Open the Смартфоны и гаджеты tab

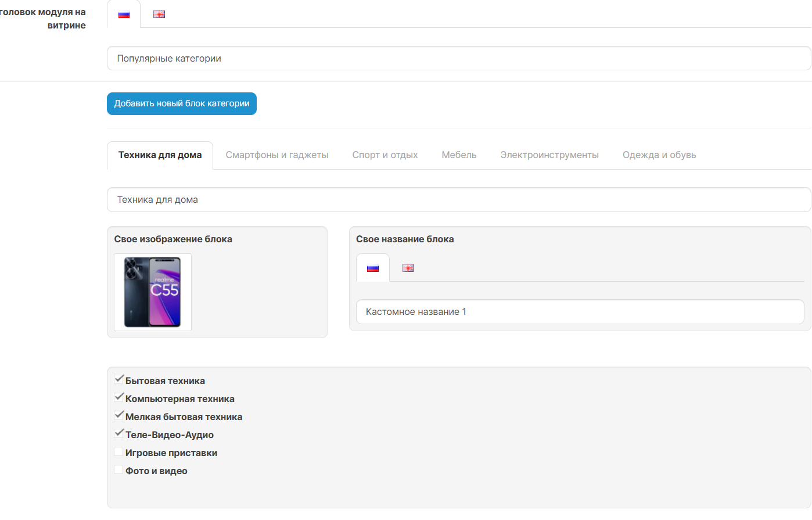[x=277, y=155]
